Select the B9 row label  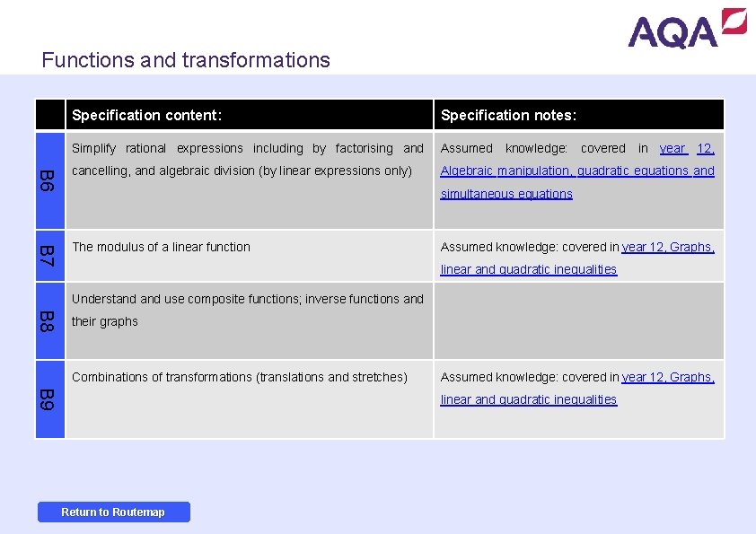point(50,399)
